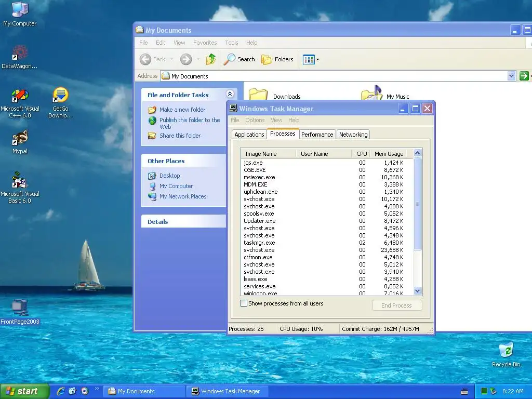Image resolution: width=532 pixels, height=399 pixels.
Task: Toggle the Folders pane button
Action: (277, 59)
